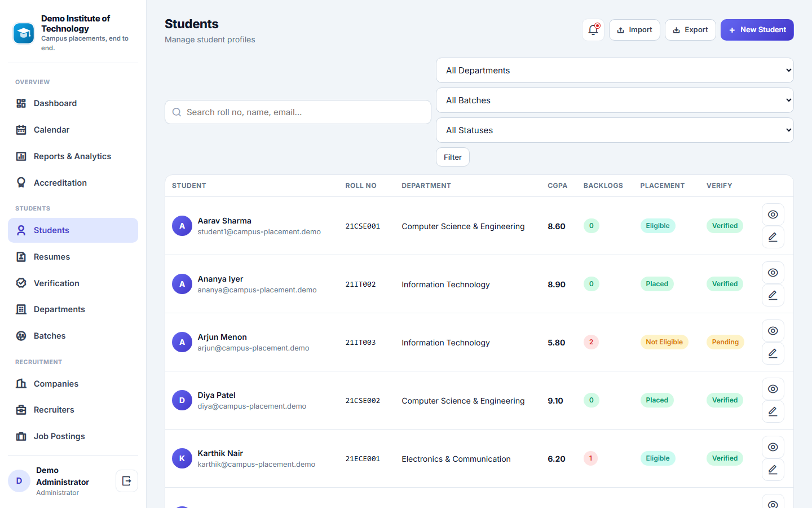This screenshot has width=812, height=508.
Task: Apply filters with Filter button
Action: point(453,157)
